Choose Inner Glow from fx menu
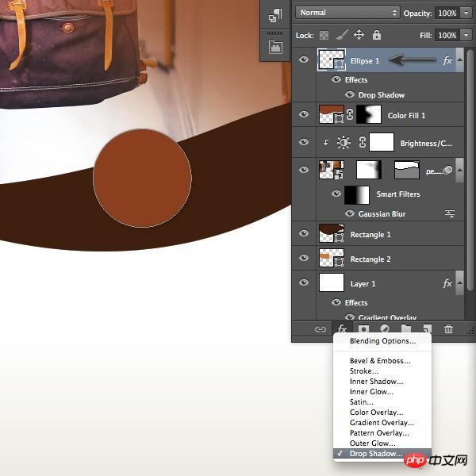This screenshot has height=476, width=476. click(x=382, y=392)
